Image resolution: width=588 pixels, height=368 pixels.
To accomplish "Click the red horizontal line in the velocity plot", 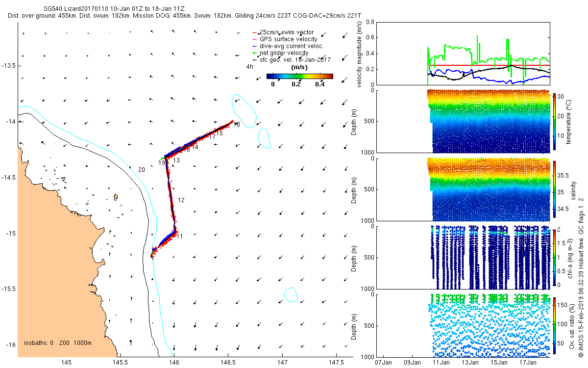I will coord(489,65).
